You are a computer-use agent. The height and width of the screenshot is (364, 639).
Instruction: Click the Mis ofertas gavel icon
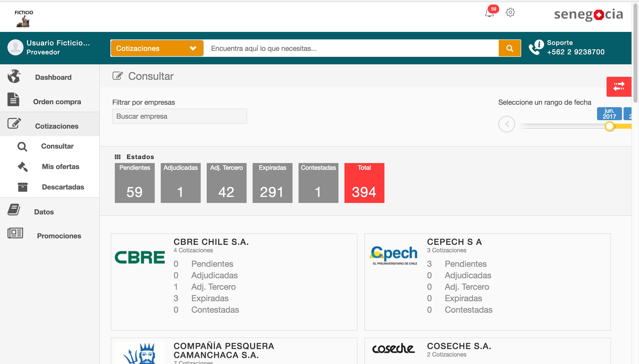click(x=22, y=167)
